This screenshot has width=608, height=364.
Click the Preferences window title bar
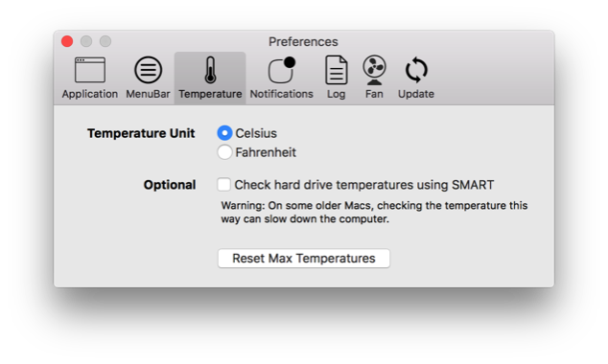pos(303,41)
